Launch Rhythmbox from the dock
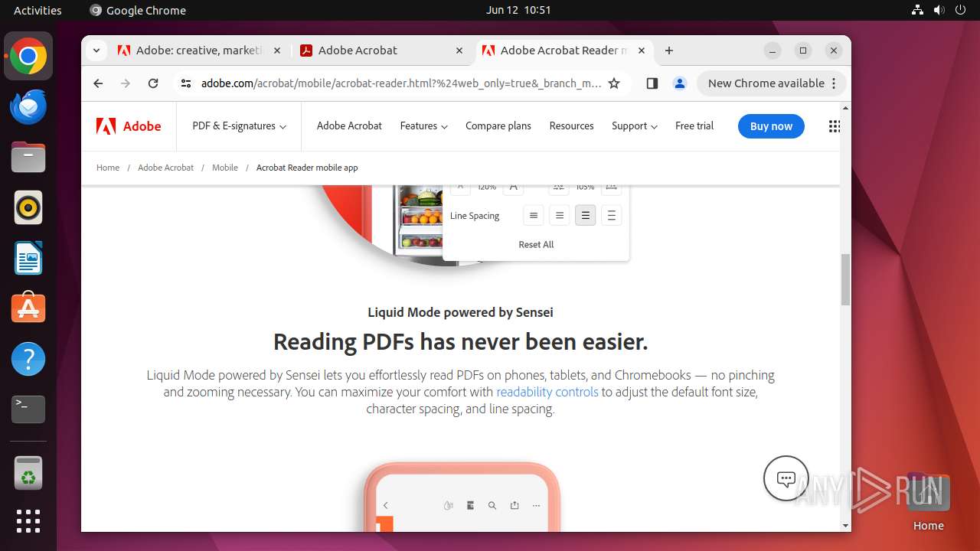980x551 pixels. pyautogui.click(x=28, y=207)
